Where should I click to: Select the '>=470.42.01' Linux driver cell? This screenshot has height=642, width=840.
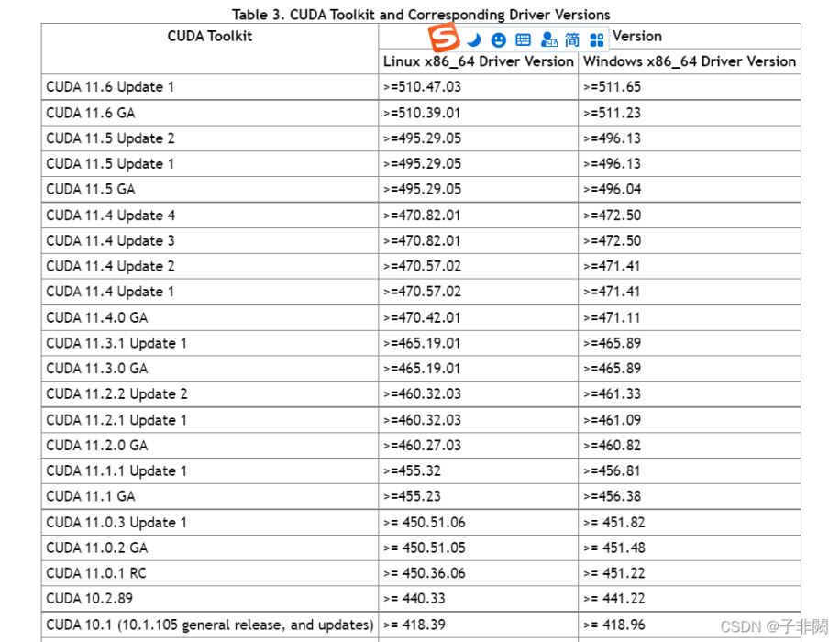478,317
